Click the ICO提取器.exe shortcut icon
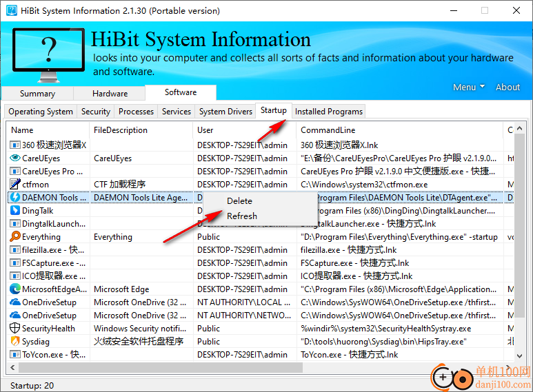The height and width of the screenshot is (392, 533). point(15,276)
